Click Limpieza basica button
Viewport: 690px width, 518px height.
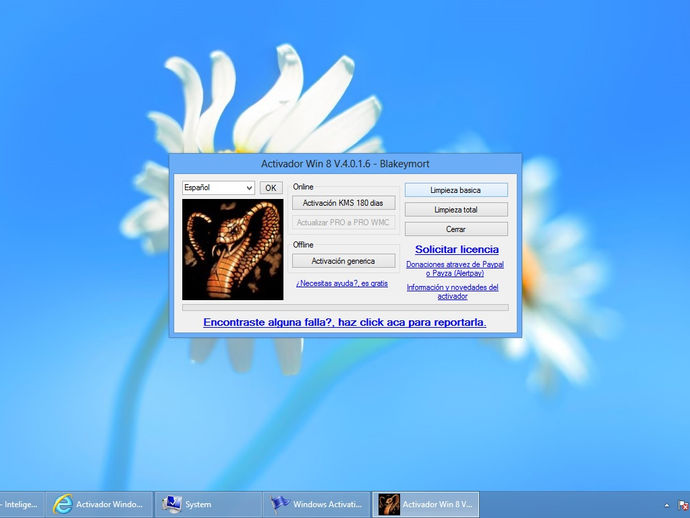click(456, 190)
